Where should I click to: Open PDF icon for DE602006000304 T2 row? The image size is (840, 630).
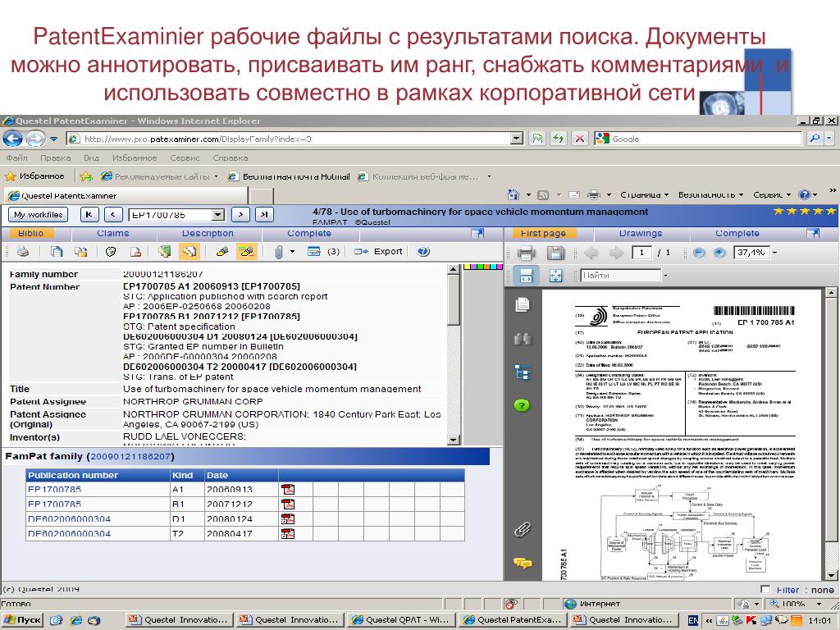click(x=288, y=533)
